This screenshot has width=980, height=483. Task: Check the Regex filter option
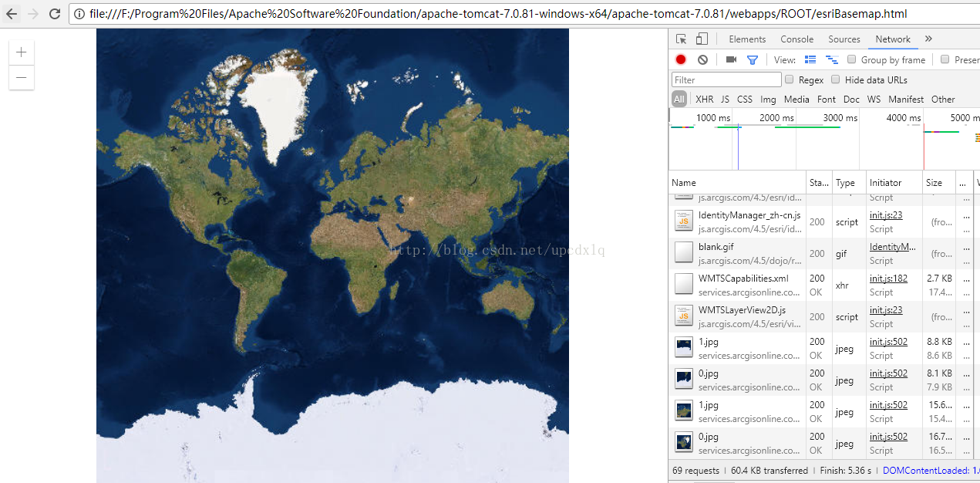789,79
